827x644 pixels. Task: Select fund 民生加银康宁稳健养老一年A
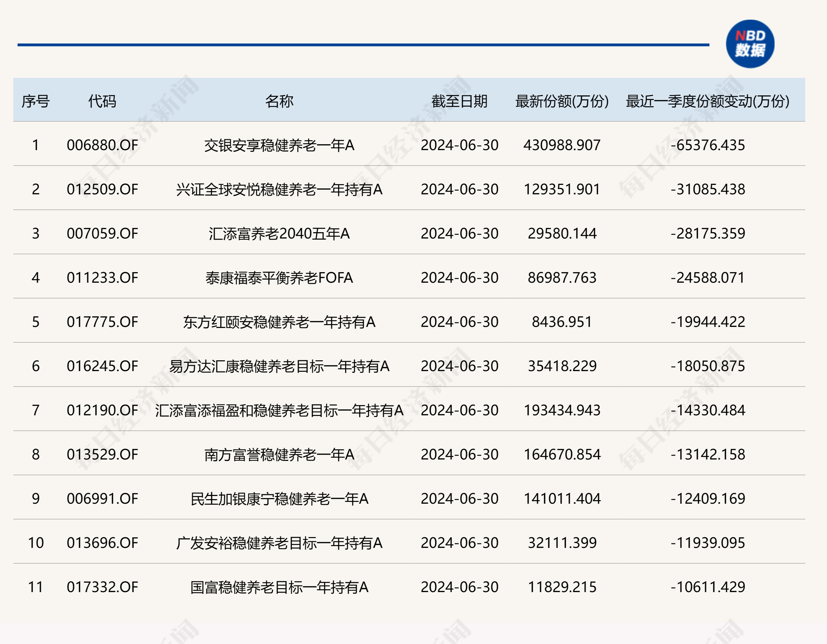tap(279, 499)
